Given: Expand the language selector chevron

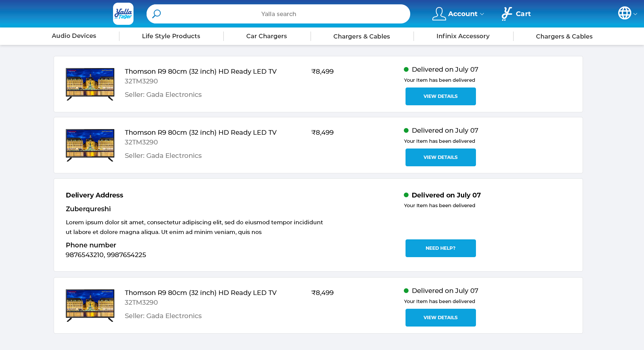Looking at the screenshot, I should click(x=635, y=14).
